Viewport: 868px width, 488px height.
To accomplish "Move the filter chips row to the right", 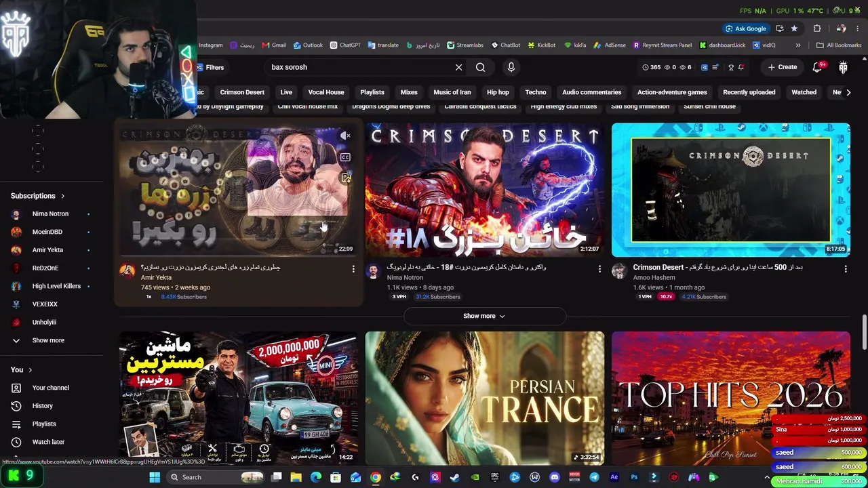I will [848, 92].
